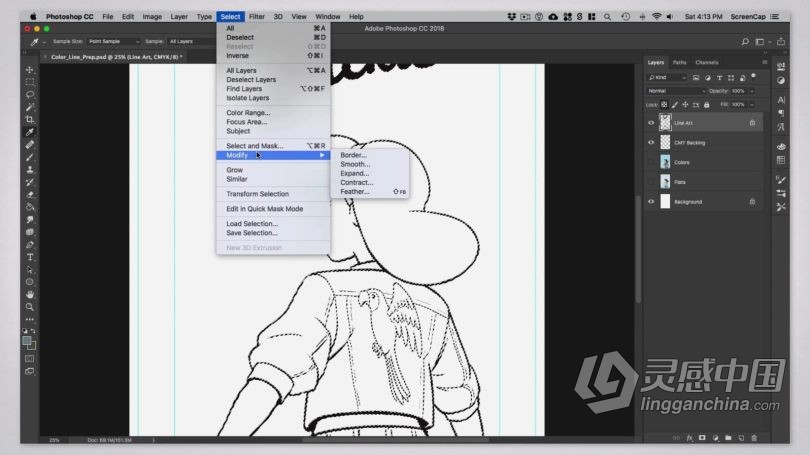Switch to the Channels tab
810x455 pixels.
[707, 62]
